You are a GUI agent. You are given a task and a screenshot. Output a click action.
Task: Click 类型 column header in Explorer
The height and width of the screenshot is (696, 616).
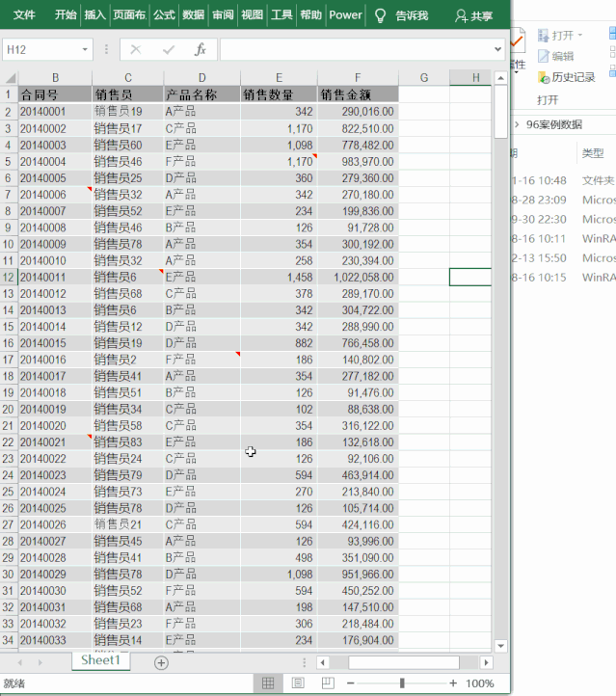pyautogui.click(x=593, y=153)
